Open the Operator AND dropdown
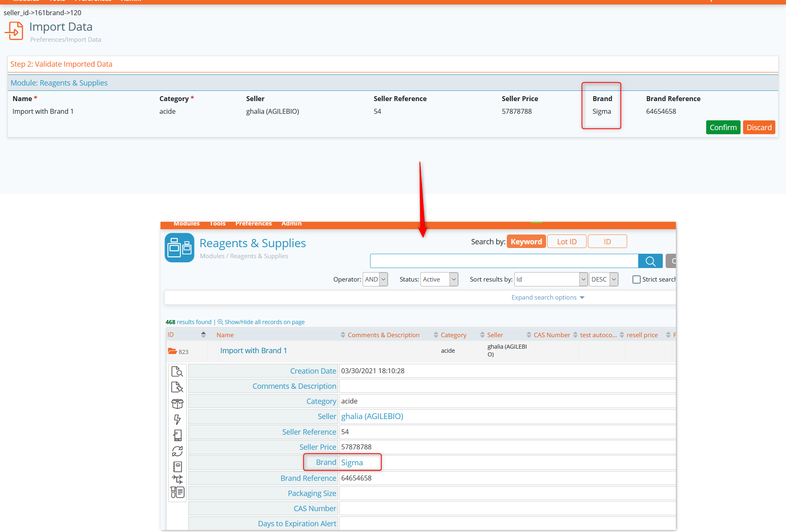This screenshot has width=786, height=532. (375, 280)
